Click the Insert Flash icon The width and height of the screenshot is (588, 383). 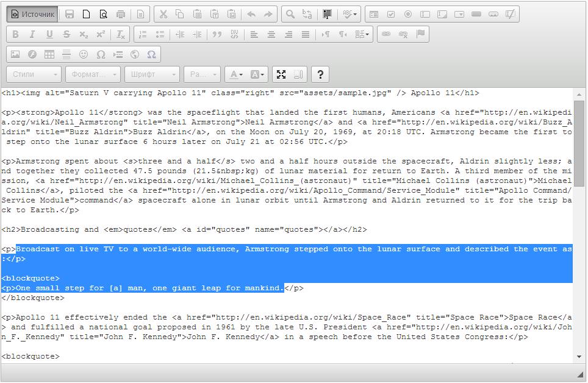(32, 54)
